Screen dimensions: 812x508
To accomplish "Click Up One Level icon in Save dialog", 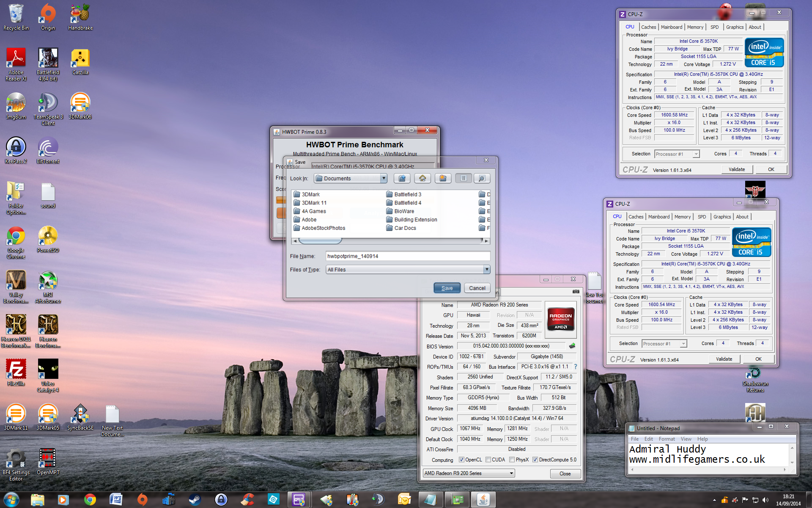I will coord(402,178).
